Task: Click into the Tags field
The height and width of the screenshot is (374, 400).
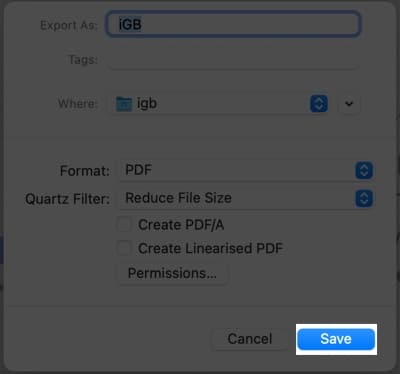Action: point(233,60)
